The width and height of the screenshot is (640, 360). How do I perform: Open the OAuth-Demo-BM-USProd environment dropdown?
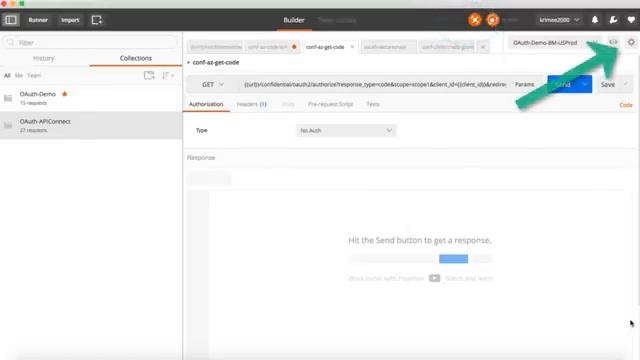[555, 42]
